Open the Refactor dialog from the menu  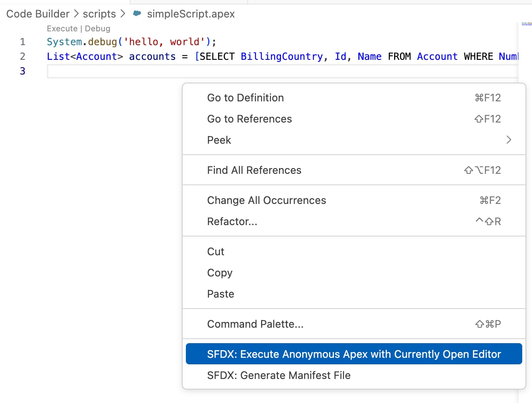coord(232,221)
